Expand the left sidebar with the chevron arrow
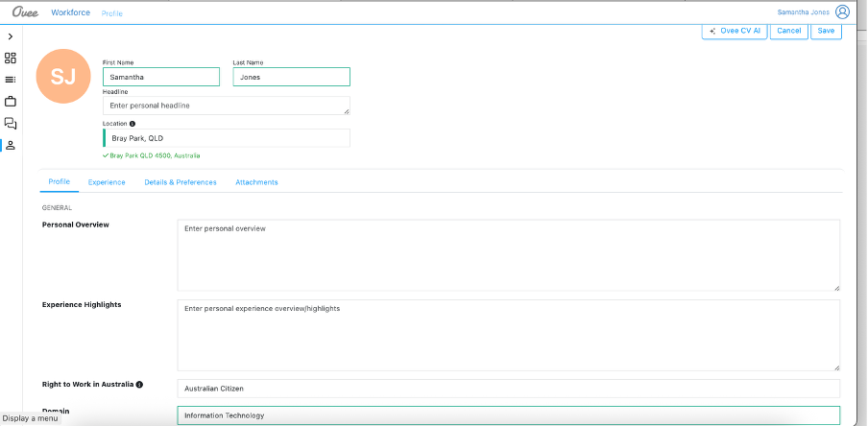 11,36
